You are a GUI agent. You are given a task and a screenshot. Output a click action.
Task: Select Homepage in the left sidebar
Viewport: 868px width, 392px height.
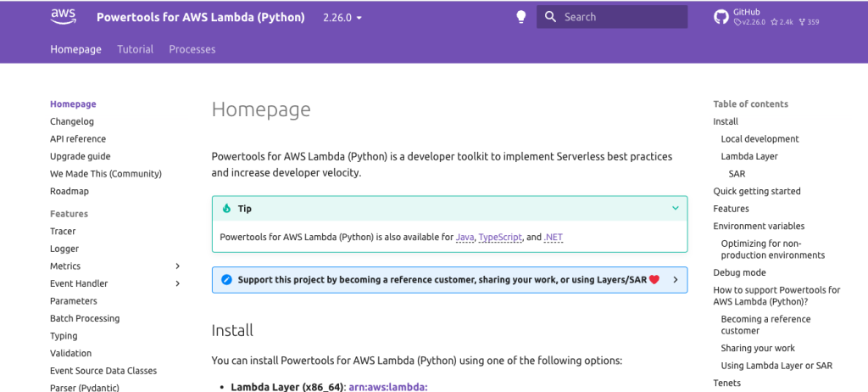[x=73, y=104]
